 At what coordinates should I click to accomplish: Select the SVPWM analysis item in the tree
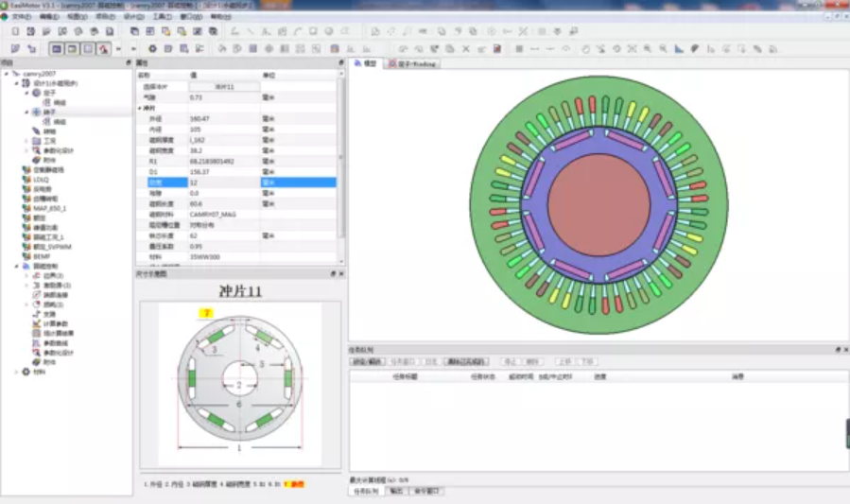pyautogui.click(x=52, y=247)
